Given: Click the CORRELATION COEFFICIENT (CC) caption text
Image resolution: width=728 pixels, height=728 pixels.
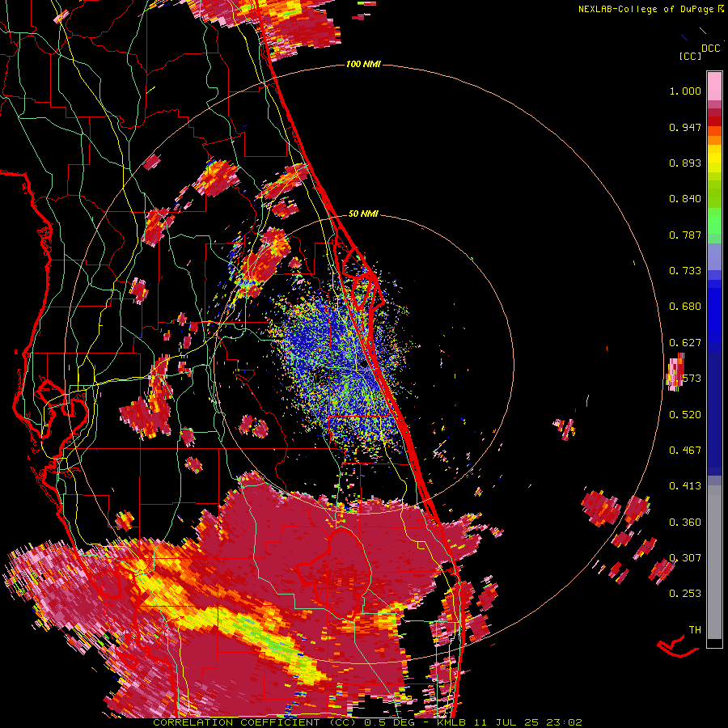Looking at the screenshot, I should click(x=255, y=722).
